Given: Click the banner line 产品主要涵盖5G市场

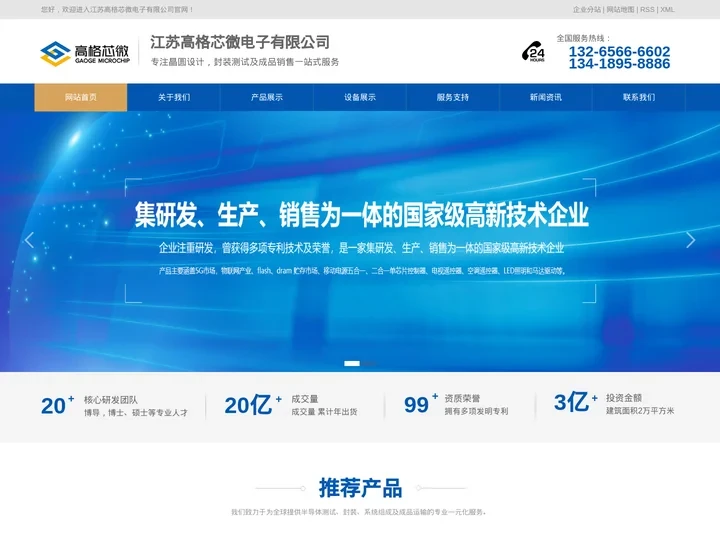Looking at the screenshot, I should coord(362,271).
